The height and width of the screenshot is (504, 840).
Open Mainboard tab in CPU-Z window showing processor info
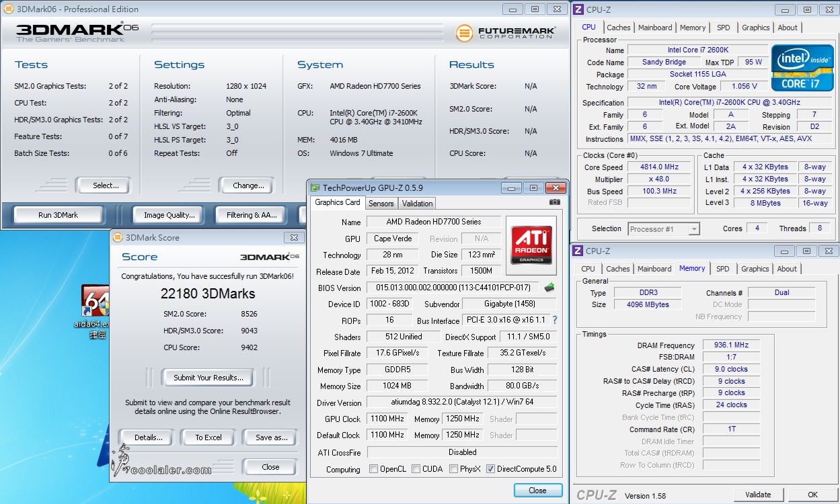pyautogui.click(x=655, y=28)
